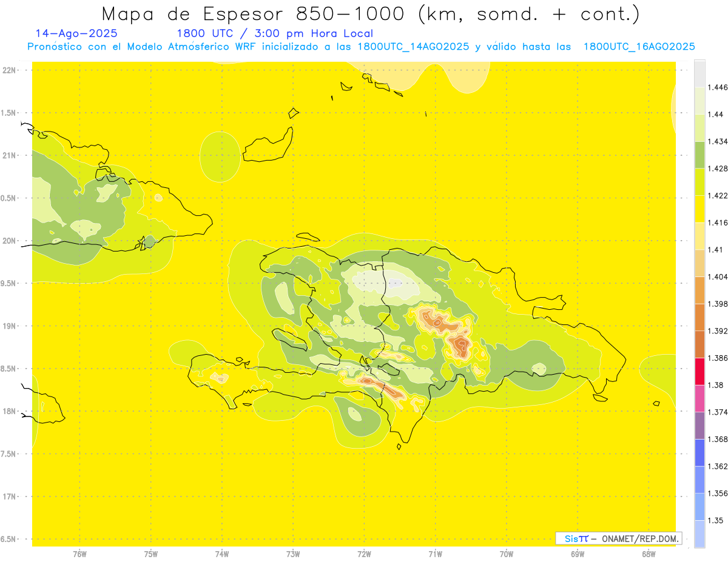
Task: Click the 1.428 colorbar value
Action: (x=717, y=169)
